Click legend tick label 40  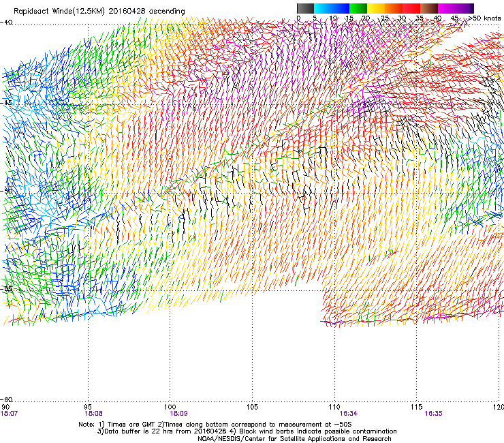click(437, 18)
